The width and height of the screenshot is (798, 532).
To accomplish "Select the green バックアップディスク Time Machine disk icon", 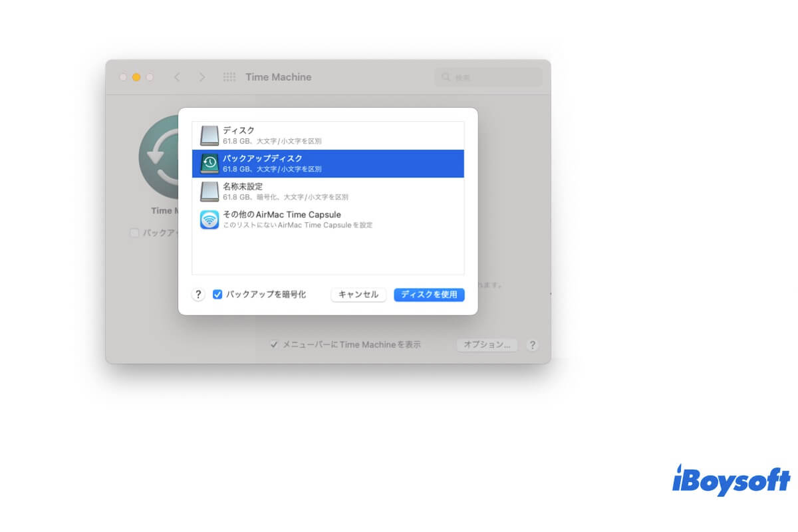I will [209, 163].
